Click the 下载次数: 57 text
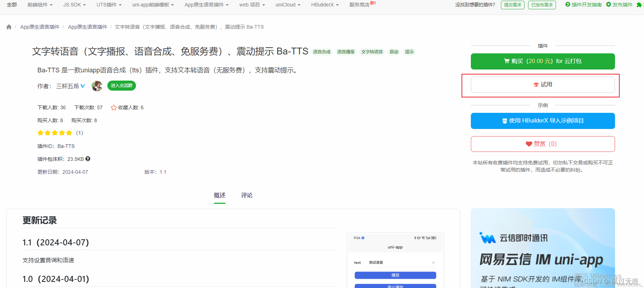This screenshot has height=288, width=644. (x=88, y=107)
